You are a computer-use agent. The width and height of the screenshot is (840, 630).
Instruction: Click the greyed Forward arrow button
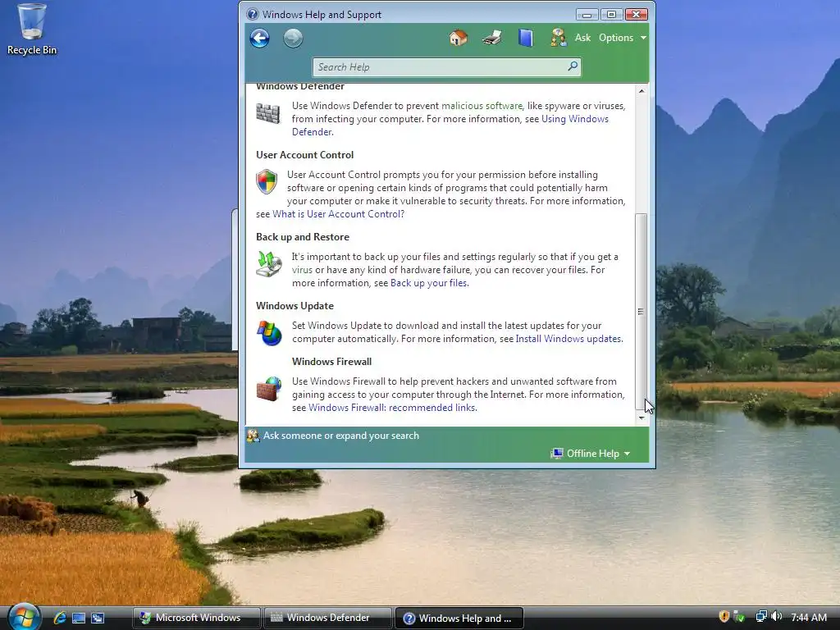pyautogui.click(x=293, y=38)
